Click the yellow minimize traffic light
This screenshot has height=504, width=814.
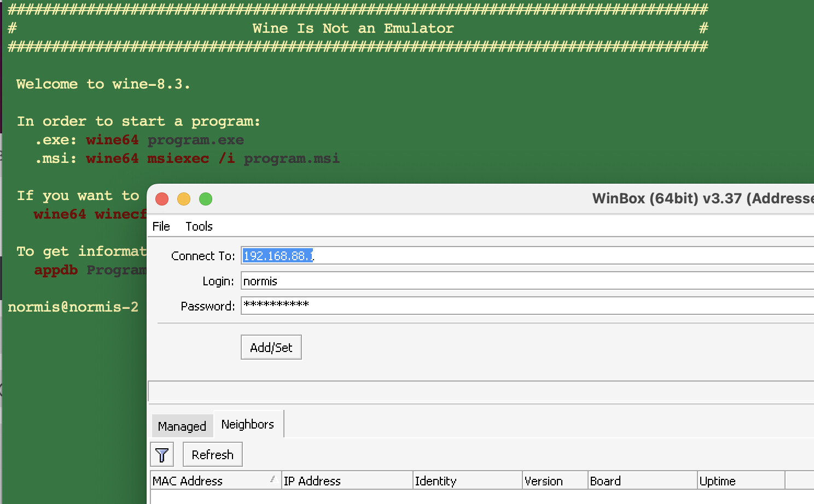184,199
